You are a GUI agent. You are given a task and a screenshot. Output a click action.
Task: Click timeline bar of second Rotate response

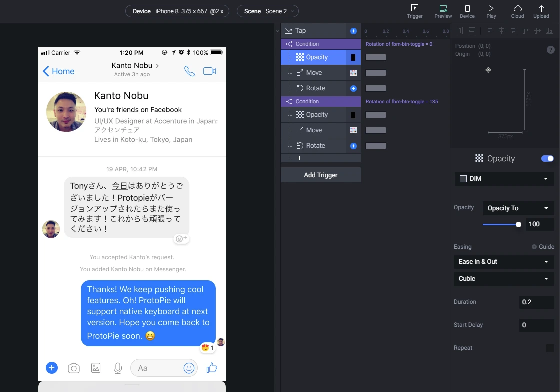click(x=375, y=145)
